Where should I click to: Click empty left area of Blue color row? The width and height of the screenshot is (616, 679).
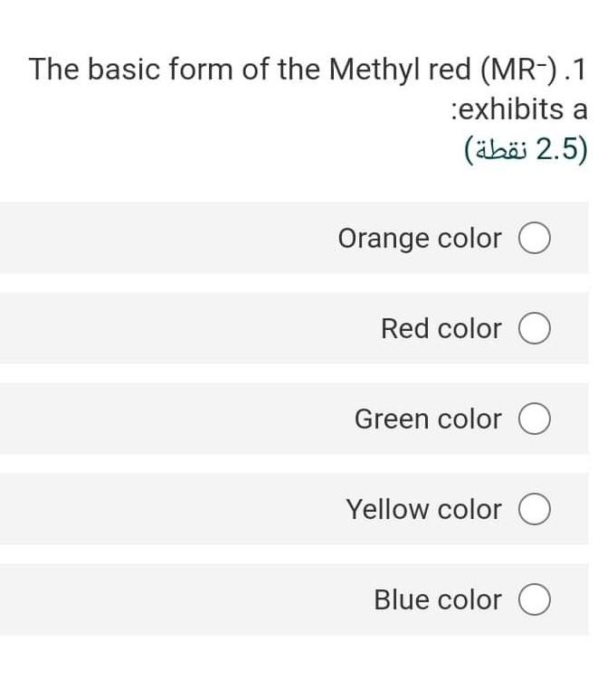pyautogui.click(x=136, y=600)
